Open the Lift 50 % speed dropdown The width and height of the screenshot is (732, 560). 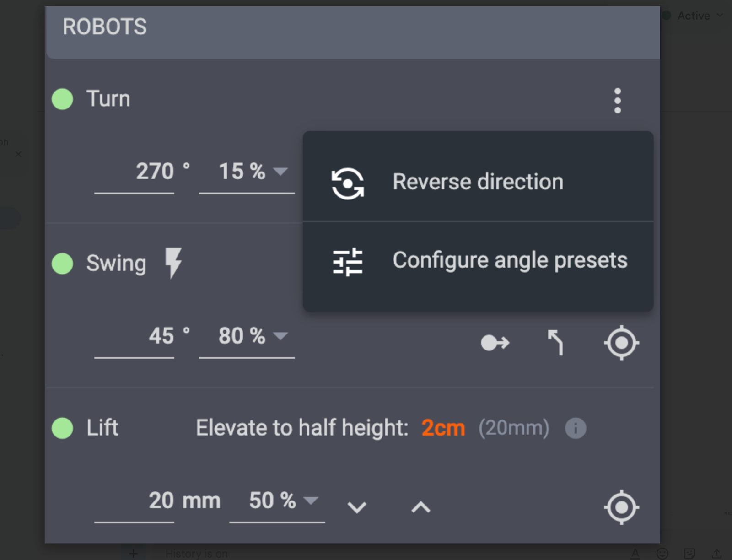point(311,500)
